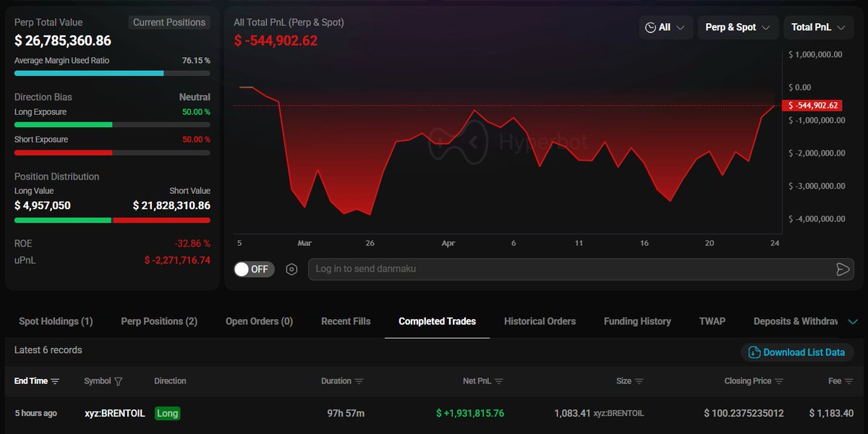Expand the tabs overflow chevron
This screenshot has width=868, height=434.
(853, 322)
